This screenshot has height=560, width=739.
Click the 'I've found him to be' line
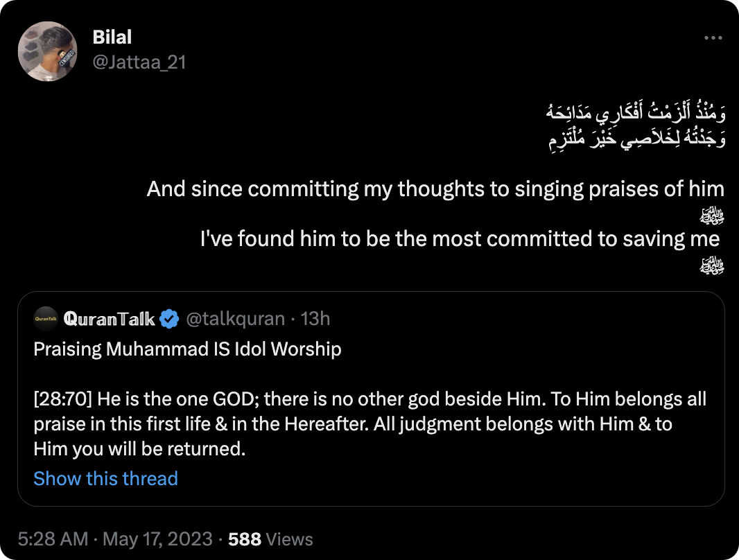click(x=460, y=239)
